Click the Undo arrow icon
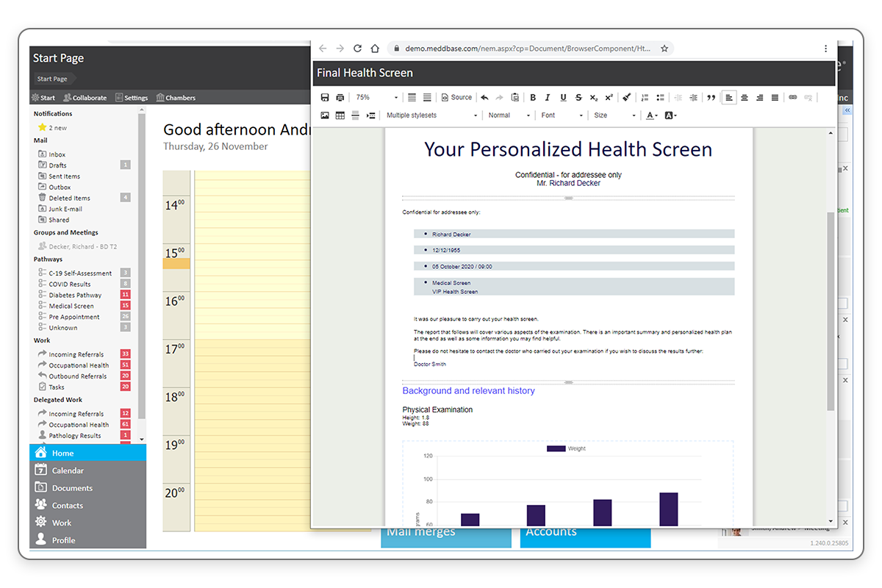Viewport: 882px width, 588px height. click(x=483, y=96)
